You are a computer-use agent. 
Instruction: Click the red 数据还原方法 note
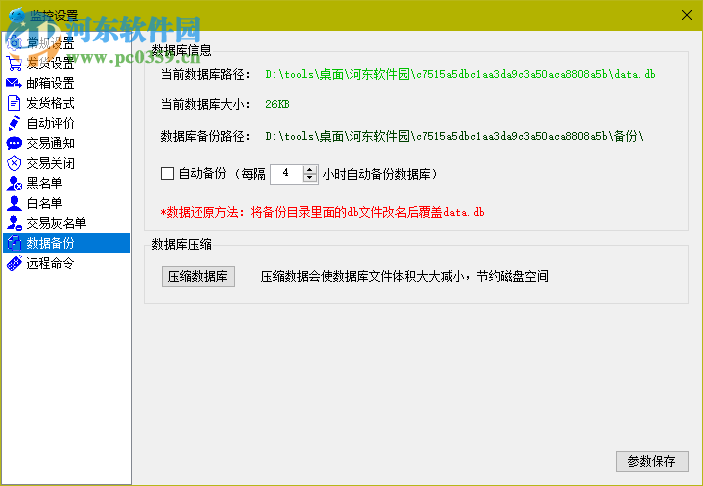pyautogui.click(x=322, y=213)
